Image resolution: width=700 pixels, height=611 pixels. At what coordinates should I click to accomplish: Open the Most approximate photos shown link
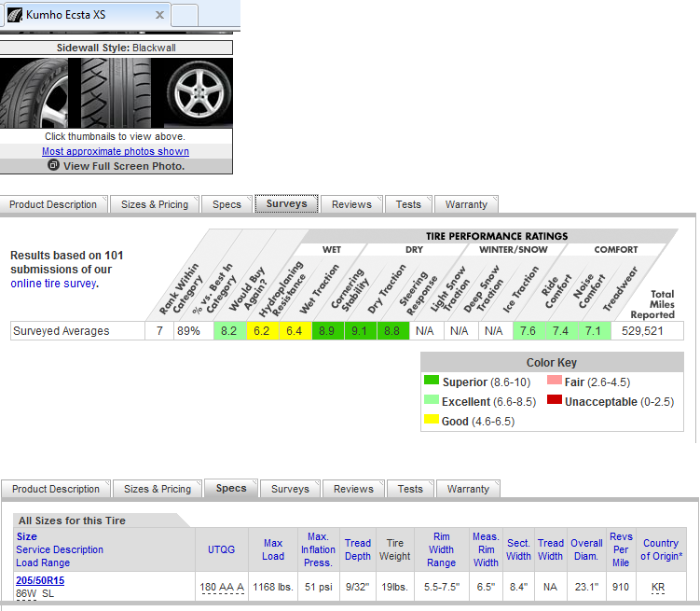coord(116,151)
